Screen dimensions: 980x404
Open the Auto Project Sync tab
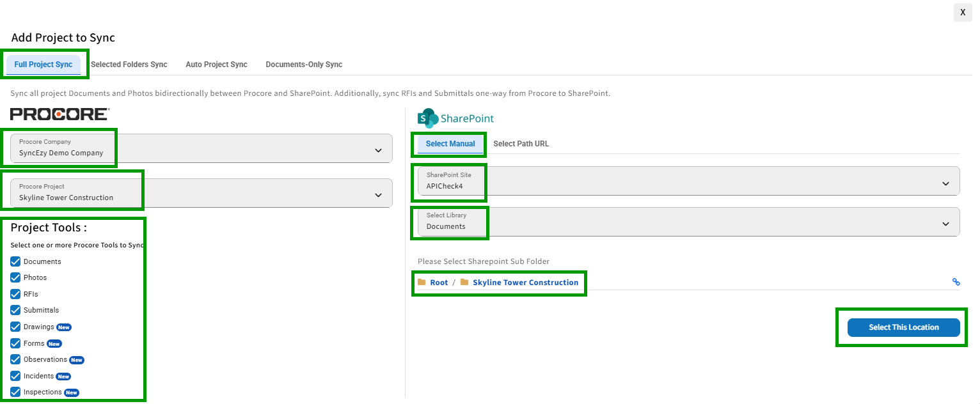(216, 65)
